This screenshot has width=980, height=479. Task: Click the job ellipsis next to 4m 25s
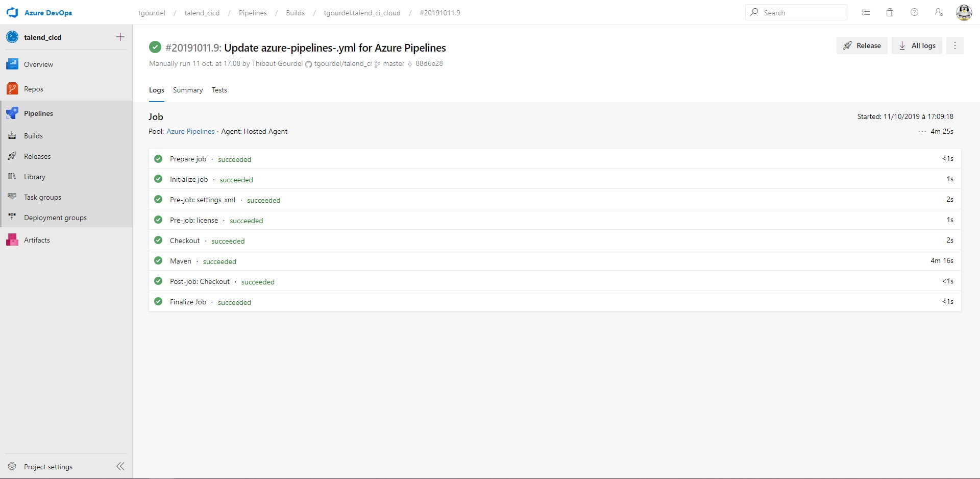[922, 131]
